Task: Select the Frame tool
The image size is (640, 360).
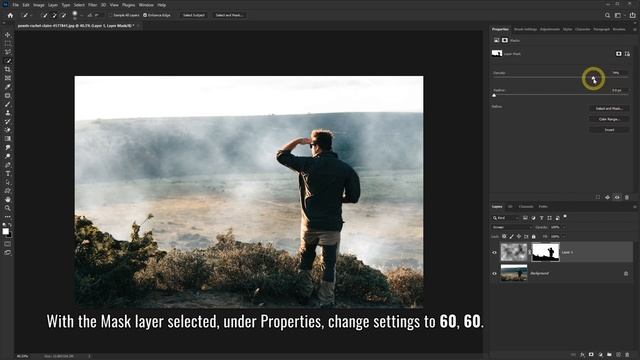Action: click(x=7, y=78)
